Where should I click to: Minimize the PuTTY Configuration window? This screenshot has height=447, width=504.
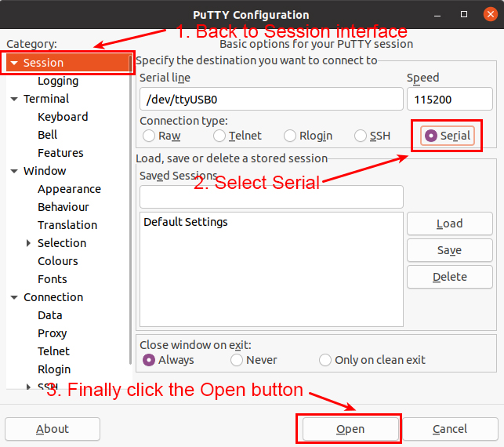pos(437,15)
